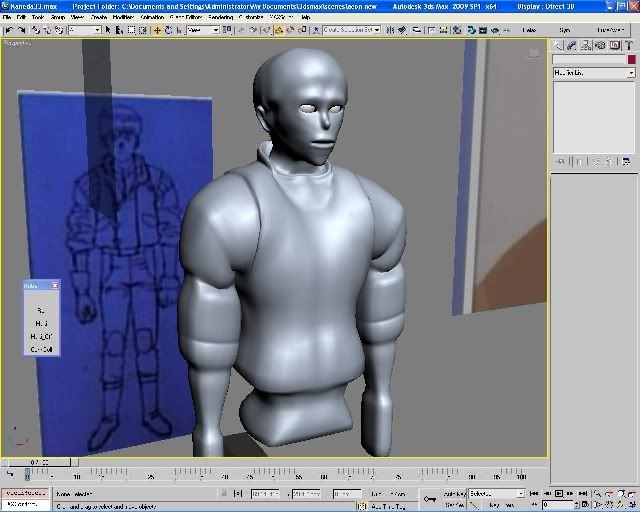Screen dimensions: 640x512
Task: Select the Select and Move tool
Action: pyautogui.click(x=157, y=30)
